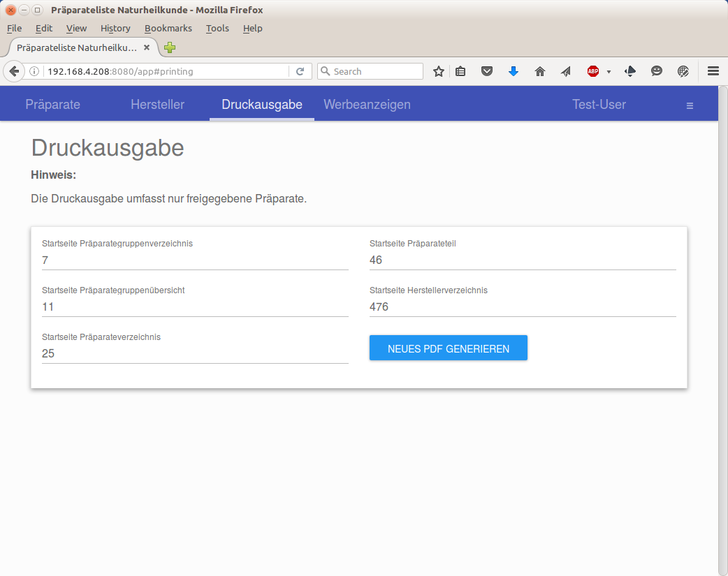The height and width of the screenshot is (576, 728).
Task: Open the Firefox downloads arrow
Action: tap(514, 71)
